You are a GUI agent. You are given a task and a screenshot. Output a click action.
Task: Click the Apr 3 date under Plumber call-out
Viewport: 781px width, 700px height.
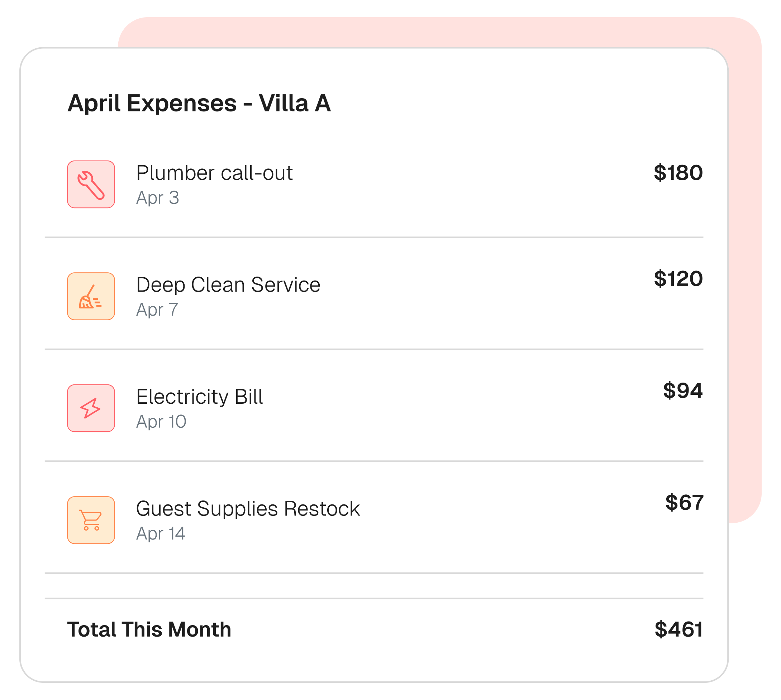157,198
